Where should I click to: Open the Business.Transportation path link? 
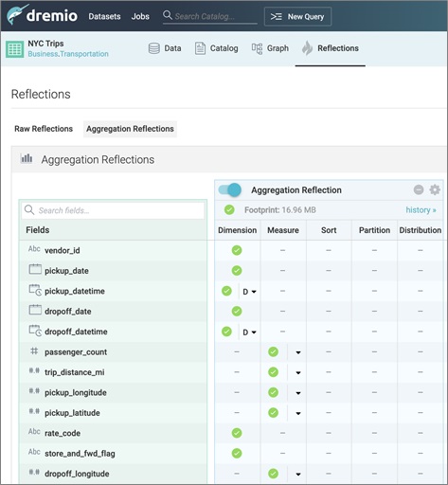[x=68, y=54]
